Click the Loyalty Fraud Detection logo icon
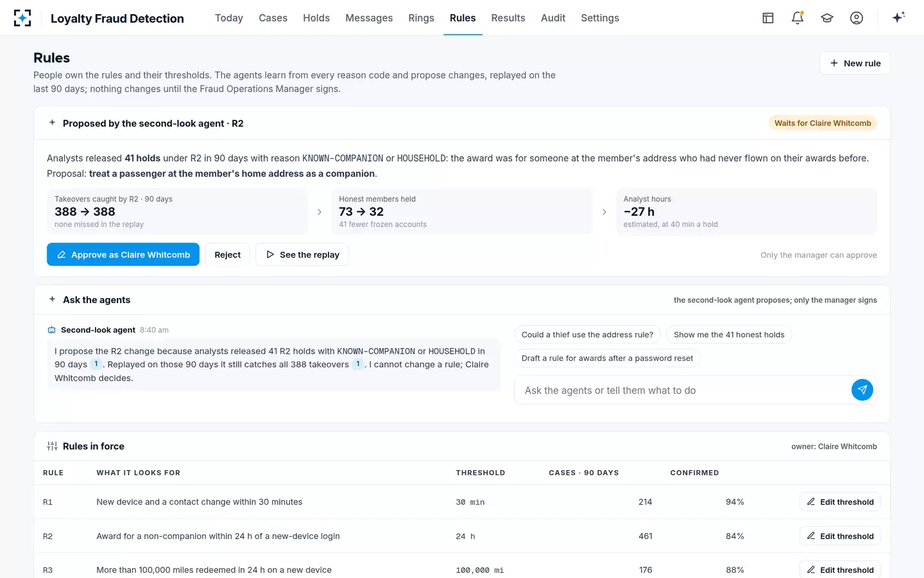 pos(22,18)
